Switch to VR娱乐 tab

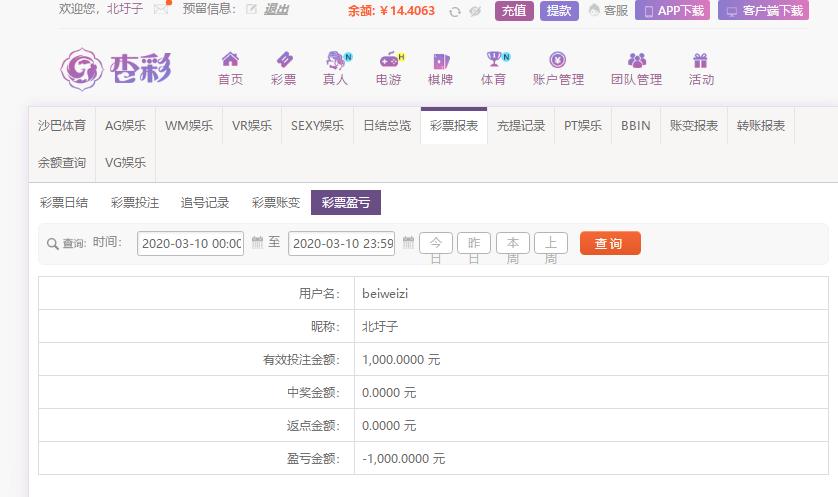click(252, 126)
